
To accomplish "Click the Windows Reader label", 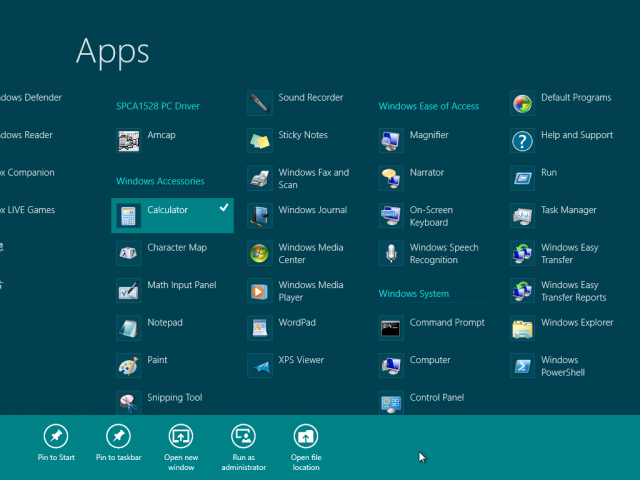I will click(26, 135).
